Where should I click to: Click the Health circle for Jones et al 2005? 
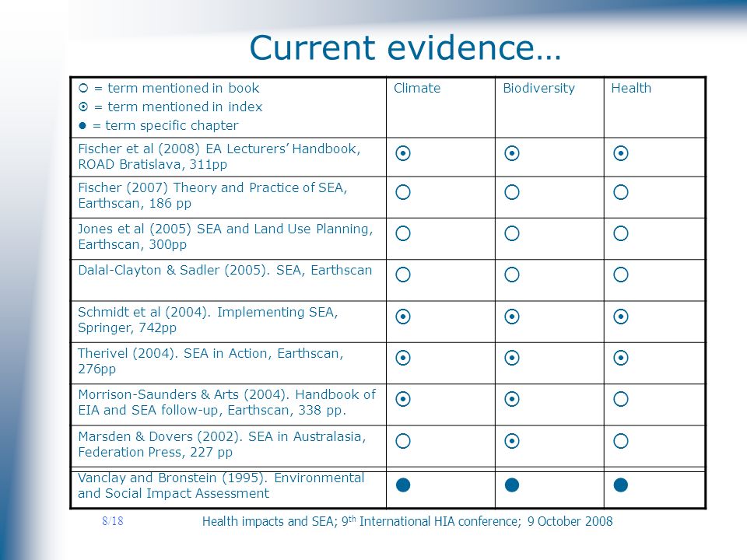621,233
